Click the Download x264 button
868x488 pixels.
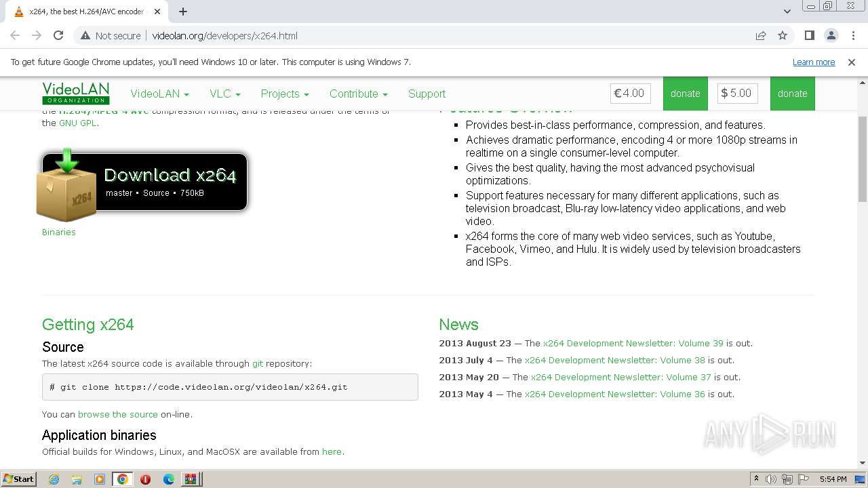pyautogui.click(x=144, y=182)
